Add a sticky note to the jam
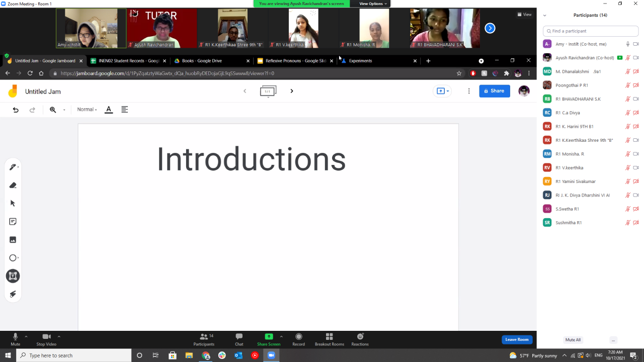Image resolution: width=644 pixels, height=362 pixels. click(13, 221)
